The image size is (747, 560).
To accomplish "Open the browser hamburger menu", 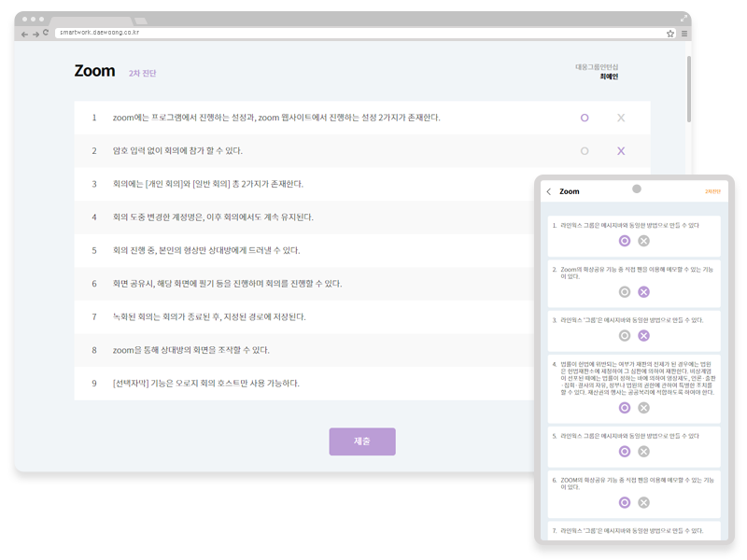I will [x=684, y=34].
